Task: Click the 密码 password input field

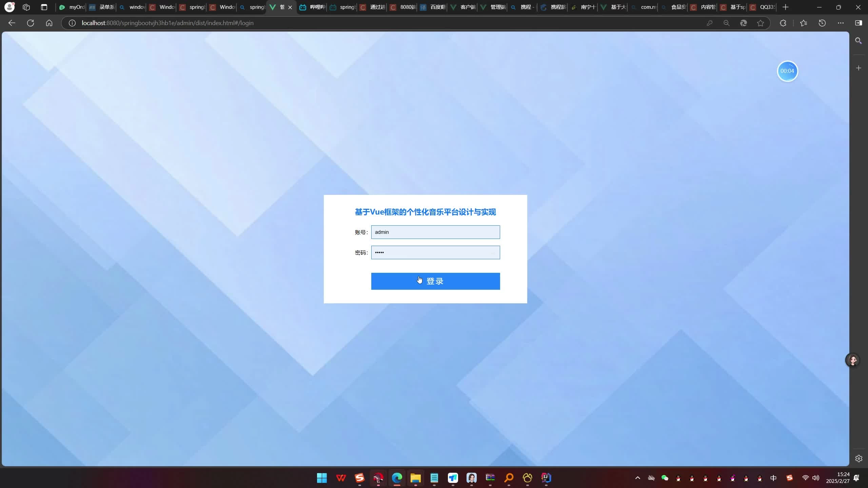Action: click(435, 252)
